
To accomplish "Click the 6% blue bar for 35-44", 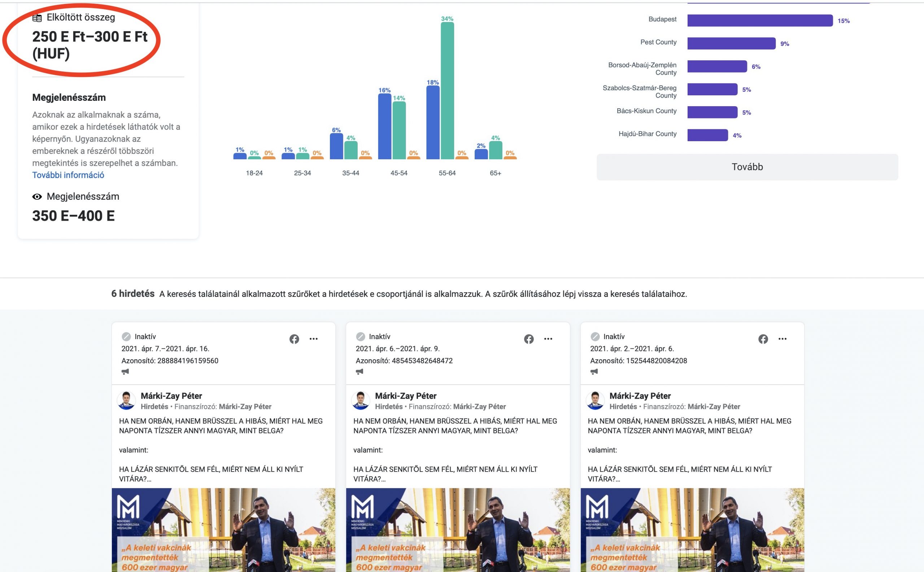I will coord(336,146).
